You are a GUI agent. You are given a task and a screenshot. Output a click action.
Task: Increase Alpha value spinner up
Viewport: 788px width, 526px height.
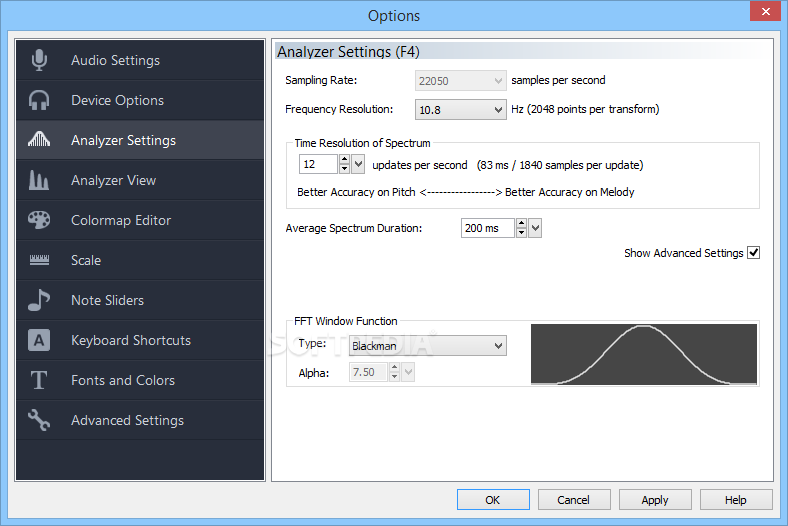pyautogui.click(x=395, y=368)
